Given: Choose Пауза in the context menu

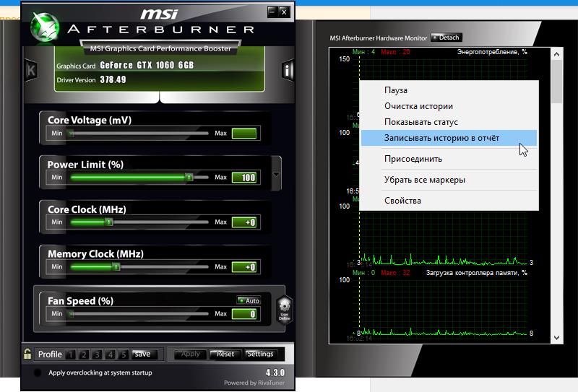Looking at the screenshot, I should click(x=449, y=90).
